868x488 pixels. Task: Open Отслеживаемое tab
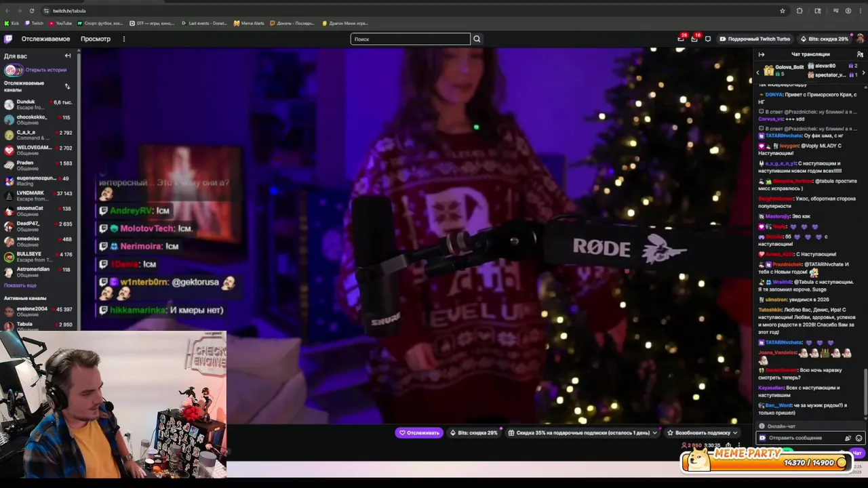click(45, 39)
